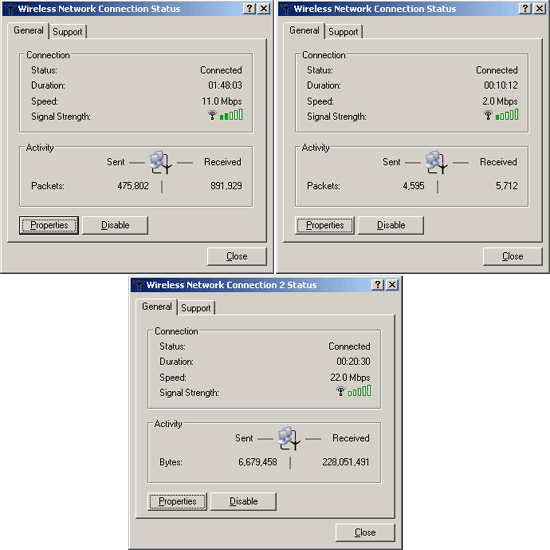The height and width of the screenshot is (550, 550).
Task: Click the duration value 00:10:12
Action: click(501, 85)
